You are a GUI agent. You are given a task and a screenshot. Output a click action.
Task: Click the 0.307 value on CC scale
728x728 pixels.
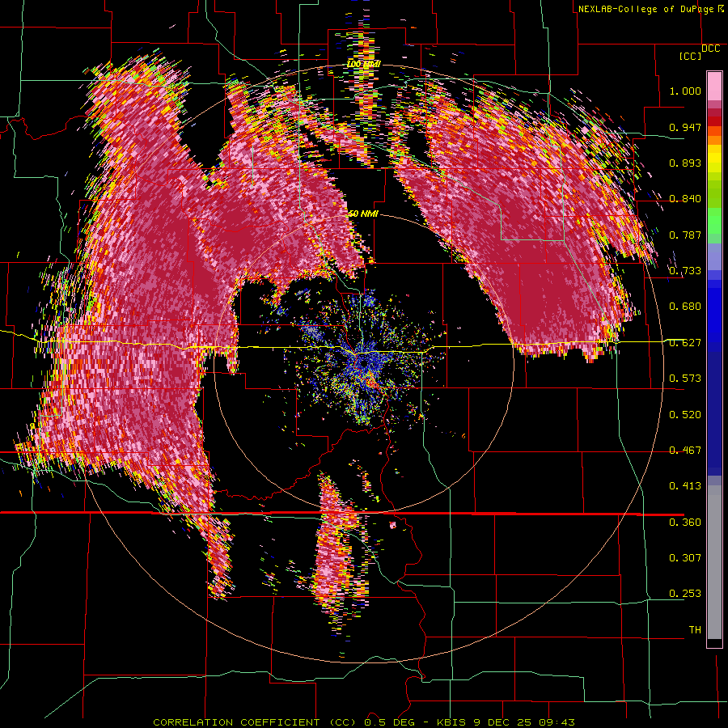point(685,558)
